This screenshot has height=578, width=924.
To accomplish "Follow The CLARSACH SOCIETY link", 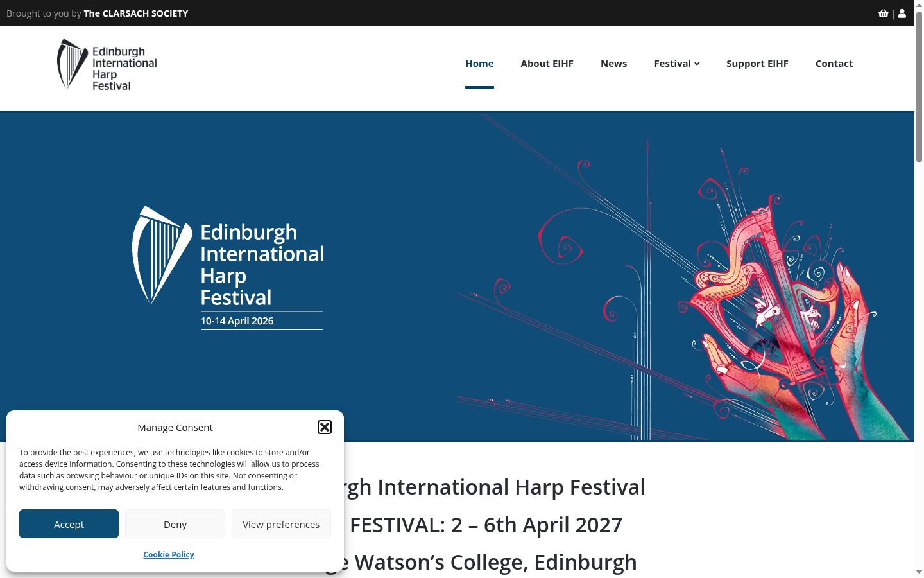I will click(x=136, y=13).
